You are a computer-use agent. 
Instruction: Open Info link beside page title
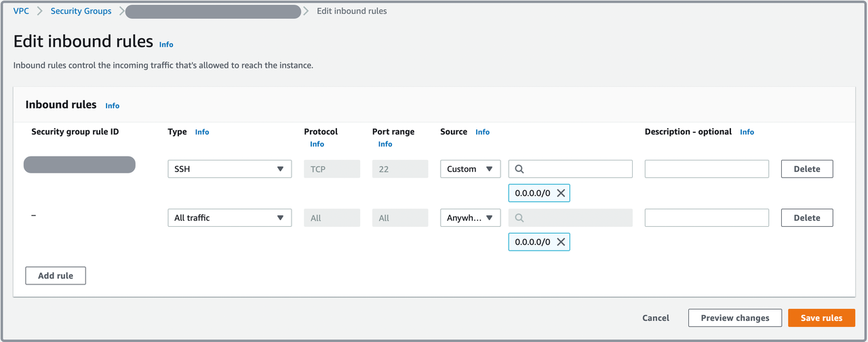pyautogui.click(x=166, y=45)
